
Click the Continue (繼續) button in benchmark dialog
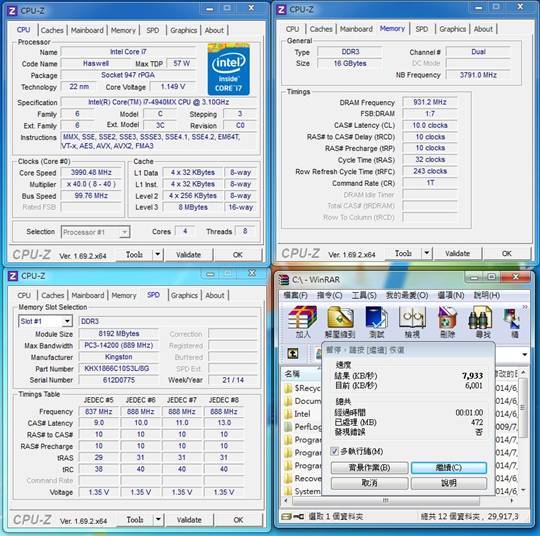click(x=449, y=467)
